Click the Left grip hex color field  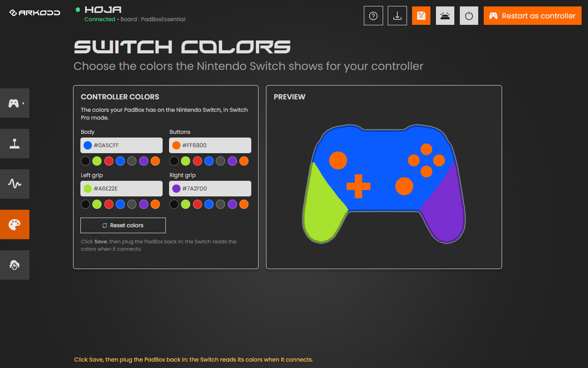click(122, 189)
